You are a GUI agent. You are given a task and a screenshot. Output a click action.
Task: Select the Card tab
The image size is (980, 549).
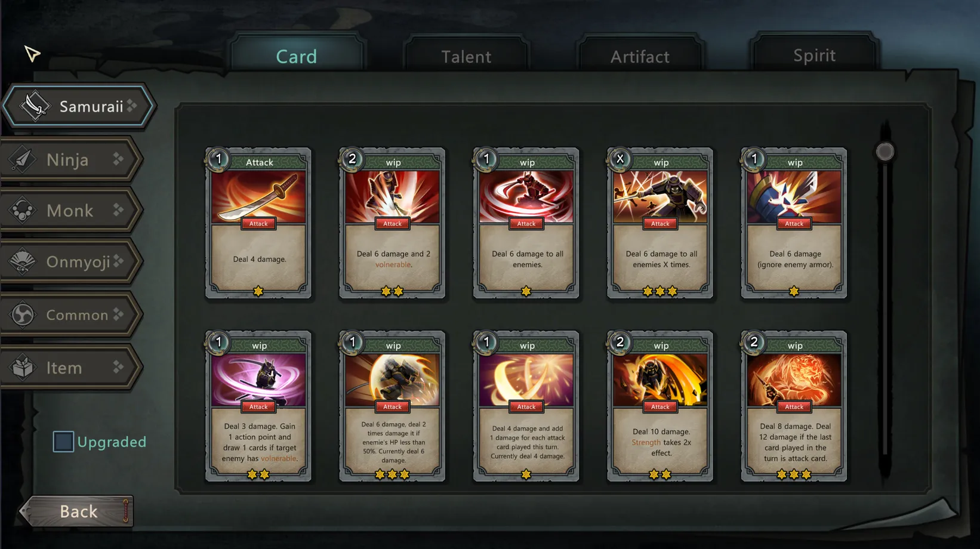coord(297,56)
